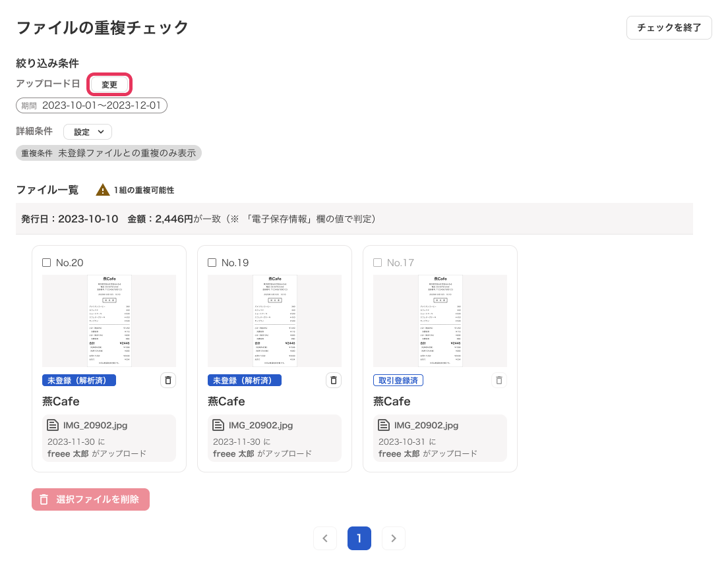The height and width of the screenshot is (566, 728).
Task: Click 燕Cafe title on No.17 card
Action: click(392, 401)
